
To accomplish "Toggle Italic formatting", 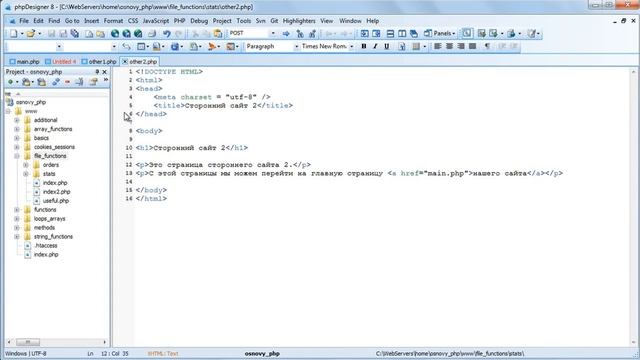I will [x=375, y=47].
